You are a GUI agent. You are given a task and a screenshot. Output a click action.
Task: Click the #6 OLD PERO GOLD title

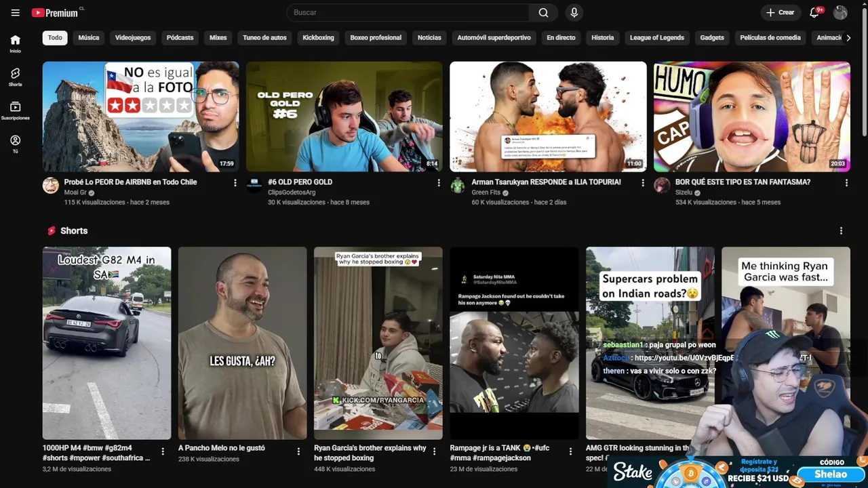pyautogui.click(x=300, y=182)
